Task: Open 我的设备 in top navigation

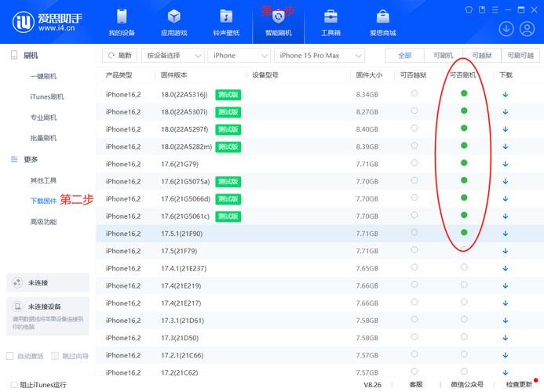Action: pyautogui.click(x=122, y=22)
